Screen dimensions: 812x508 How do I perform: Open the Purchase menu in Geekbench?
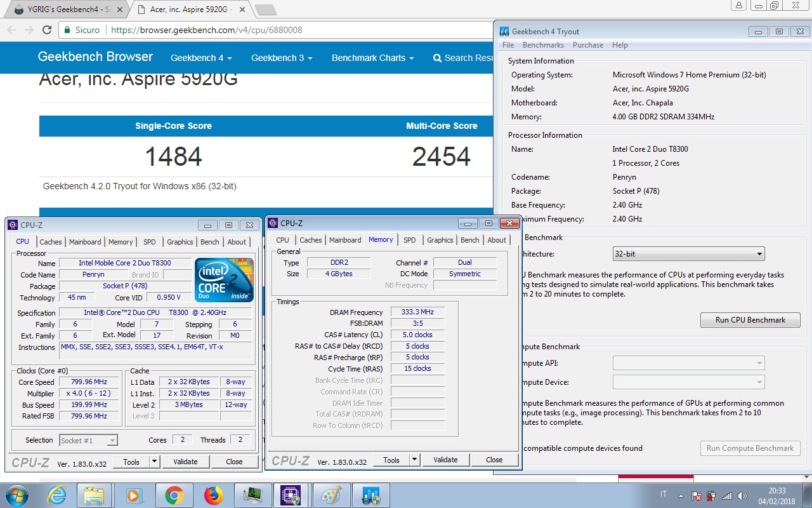point(588,45)
